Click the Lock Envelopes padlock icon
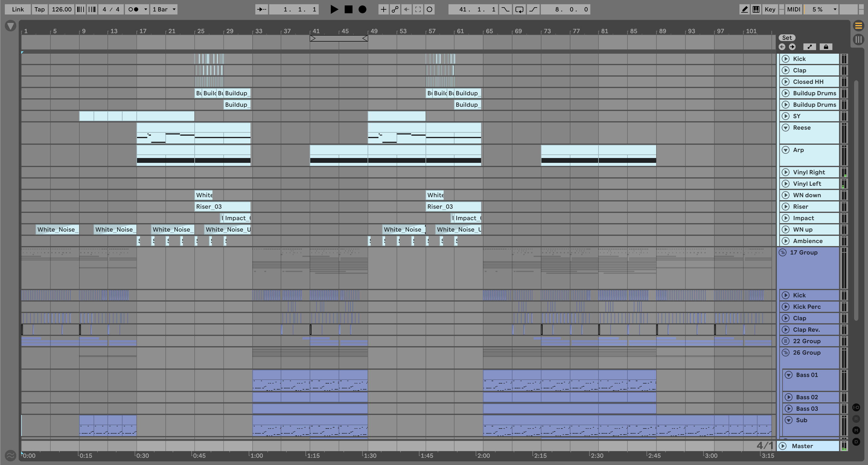Screen dimensions: 868x465 tap(825, 47)
